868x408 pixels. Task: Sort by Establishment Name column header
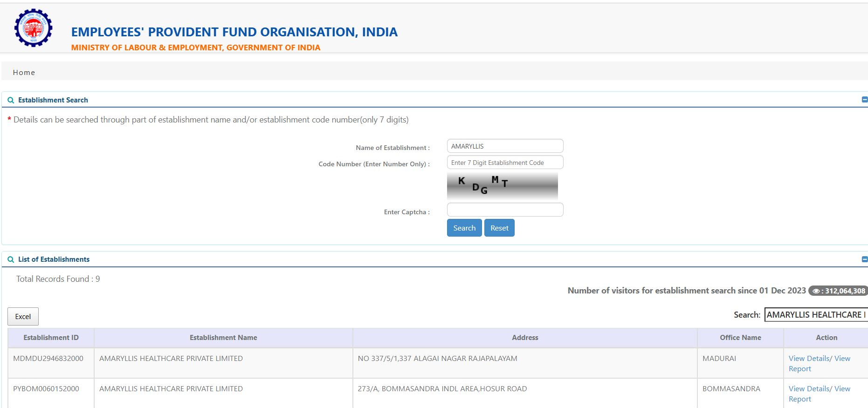pyautogui.click(x=223, y=338)
